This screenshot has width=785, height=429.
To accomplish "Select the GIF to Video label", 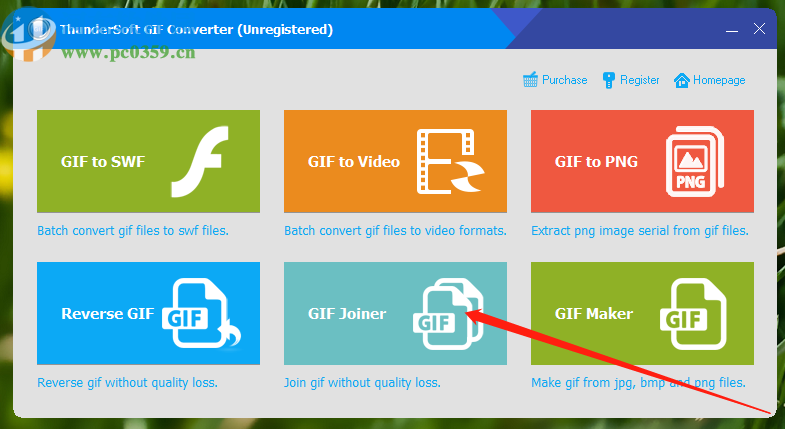I will pos(354,162).
